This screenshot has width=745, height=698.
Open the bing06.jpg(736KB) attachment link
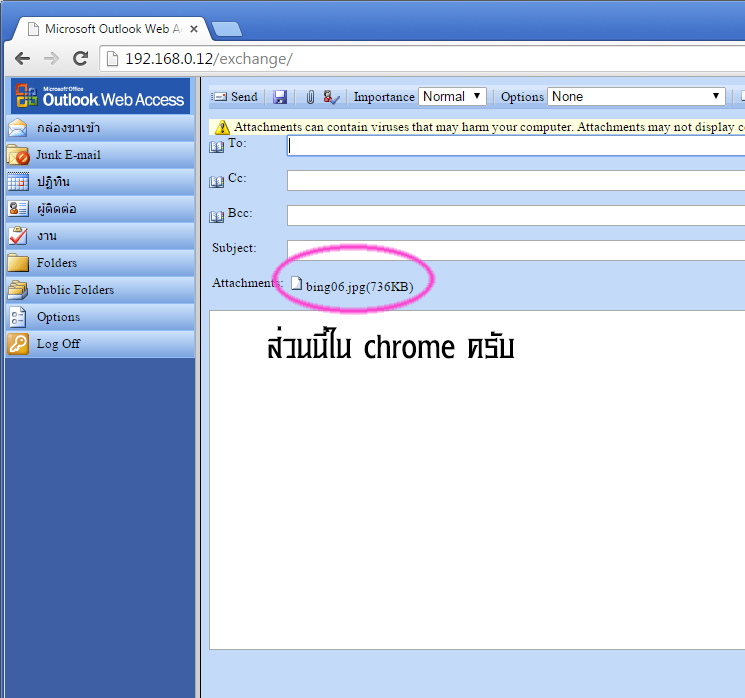[360, 287]
